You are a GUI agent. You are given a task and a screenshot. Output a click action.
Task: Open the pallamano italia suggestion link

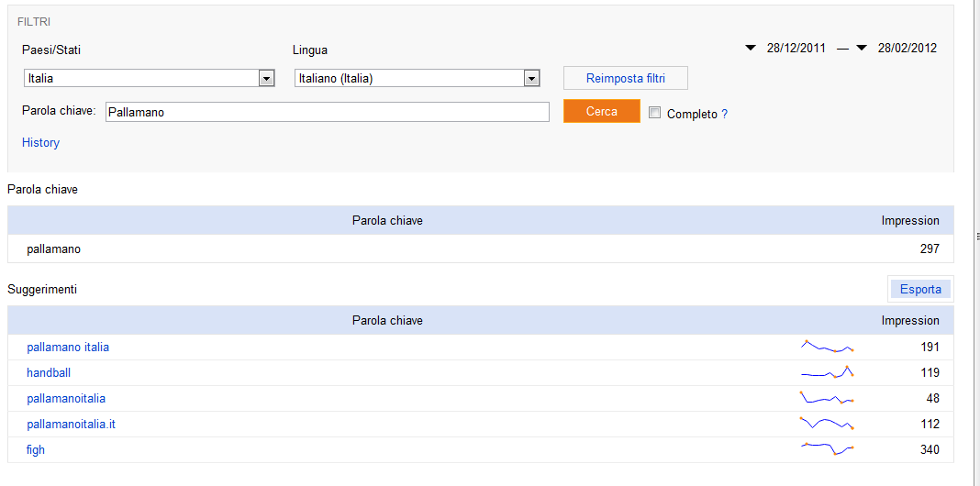(68, 347)
